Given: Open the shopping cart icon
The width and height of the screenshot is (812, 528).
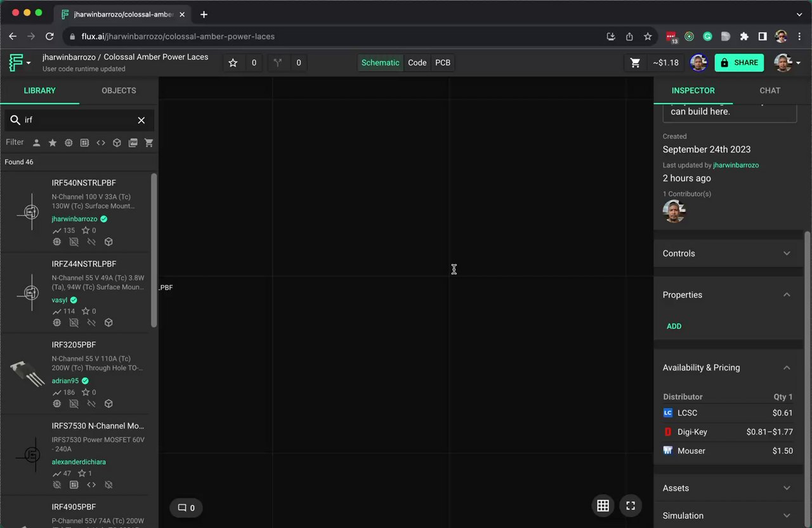Looking at the screenshot, I should (635, 63).
